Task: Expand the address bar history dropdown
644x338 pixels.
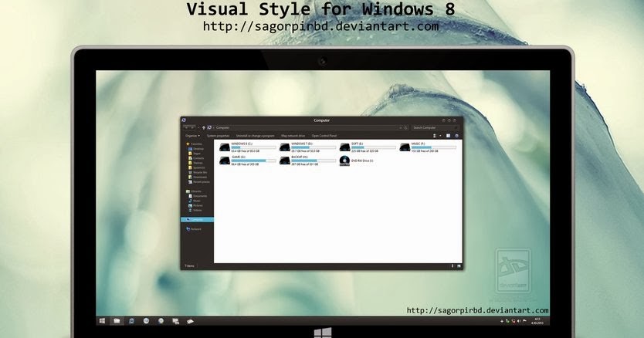Action: click(401, 128)
